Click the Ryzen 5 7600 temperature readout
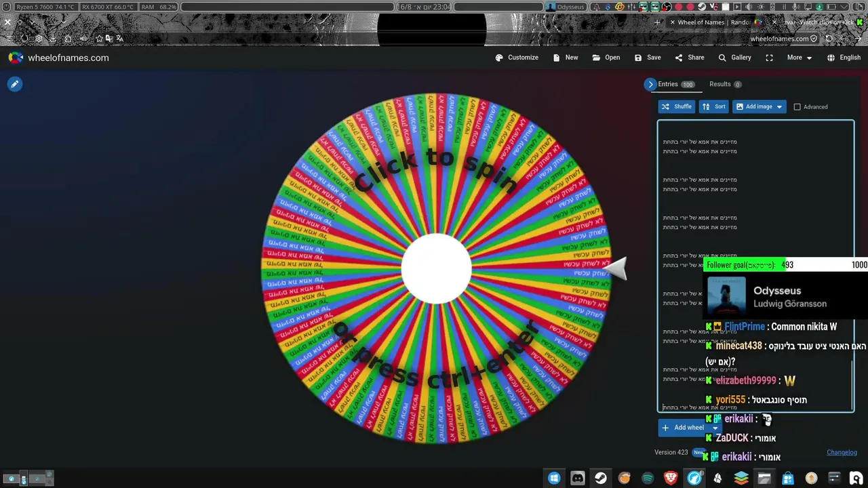The width and height of the screenshot is (868, 488). tap(45, 7)
